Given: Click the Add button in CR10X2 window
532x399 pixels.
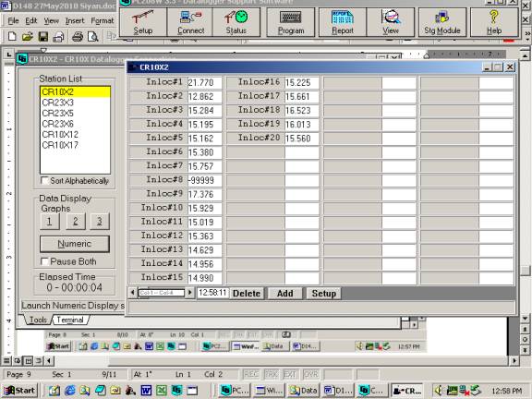Looking at the screenshot, I should point(285,293).
